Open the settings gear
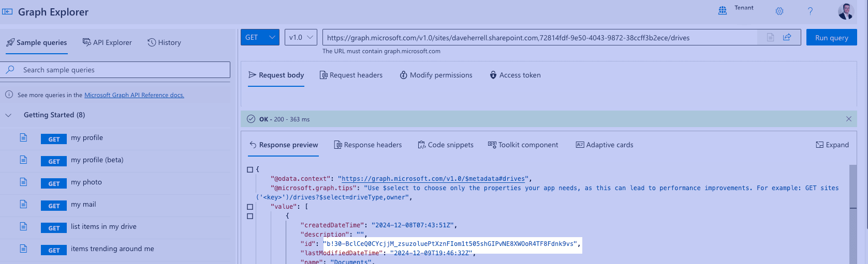Screen dimensions: 868x264 click(x=779, y=11)
